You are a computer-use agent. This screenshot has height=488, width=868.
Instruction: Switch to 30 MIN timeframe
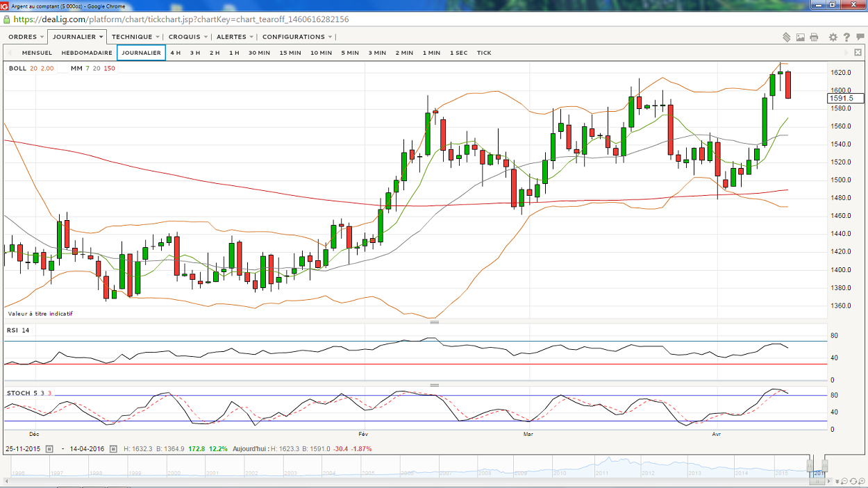pos(260,53)
